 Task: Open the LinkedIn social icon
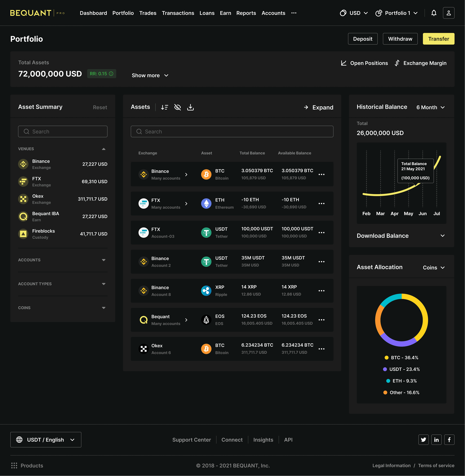point(436,440)
